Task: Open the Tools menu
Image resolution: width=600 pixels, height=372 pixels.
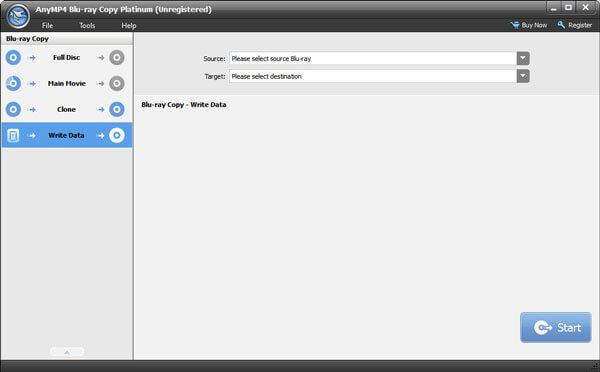Action: (87, 25)
